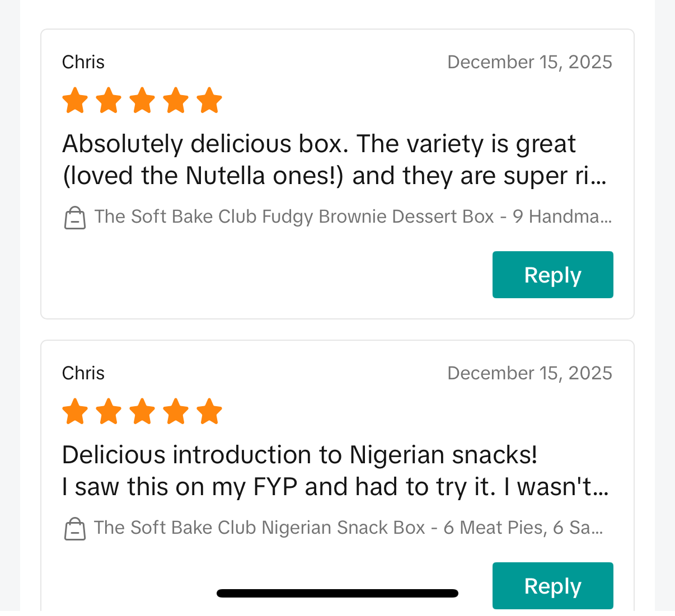The width and height of the screenshot is (675, 616).
Task: Click fifth star in the brownie box review
Action: (x=209, y=101)
